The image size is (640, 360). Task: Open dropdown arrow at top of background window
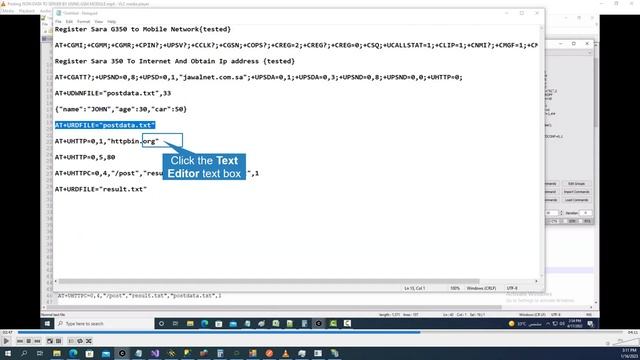tap(589, 53)
